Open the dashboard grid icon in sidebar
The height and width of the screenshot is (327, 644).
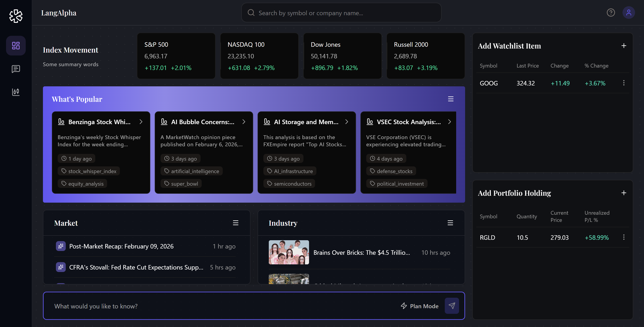coord(16,45)
